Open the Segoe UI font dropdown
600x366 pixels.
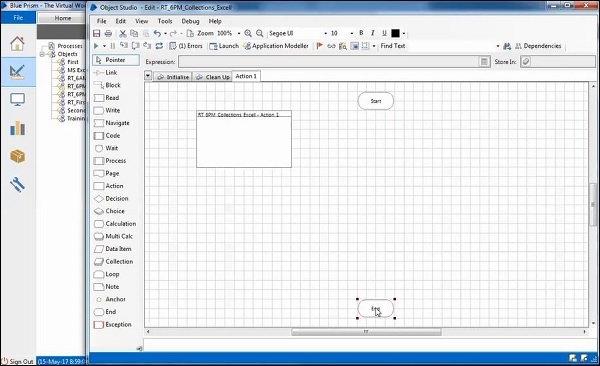point(326,33)
